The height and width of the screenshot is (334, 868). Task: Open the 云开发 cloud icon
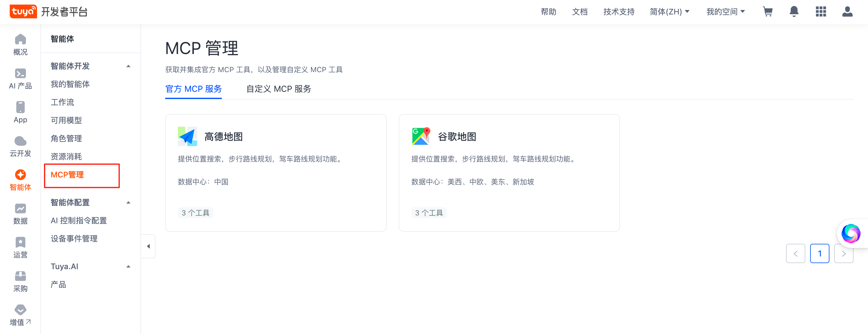[x=20, y=141]
